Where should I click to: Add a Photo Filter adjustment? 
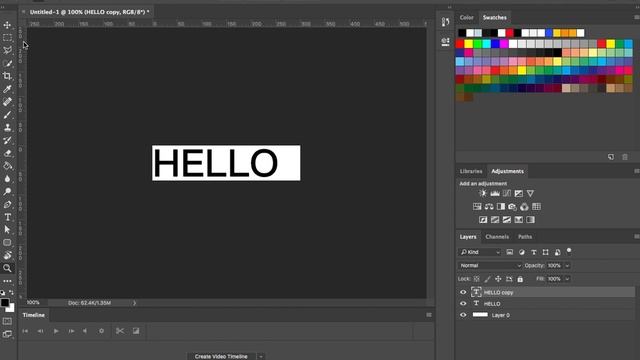coord(513,207)
